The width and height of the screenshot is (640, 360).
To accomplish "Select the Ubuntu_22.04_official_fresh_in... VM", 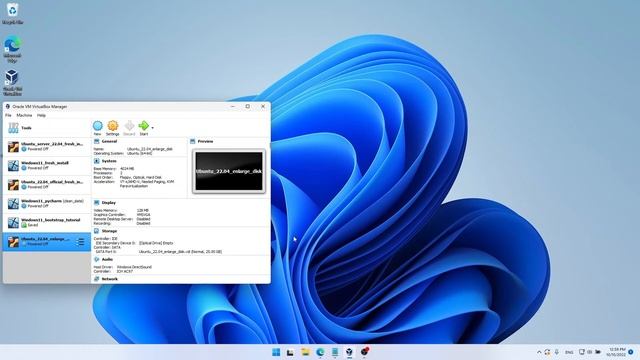I will point(47,184).
